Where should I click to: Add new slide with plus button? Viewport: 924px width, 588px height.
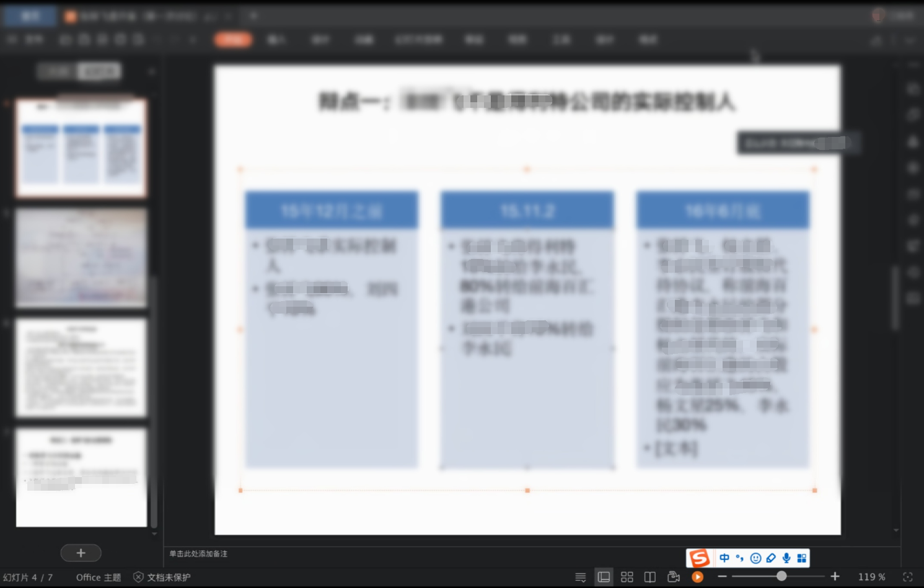coord(81,553)
